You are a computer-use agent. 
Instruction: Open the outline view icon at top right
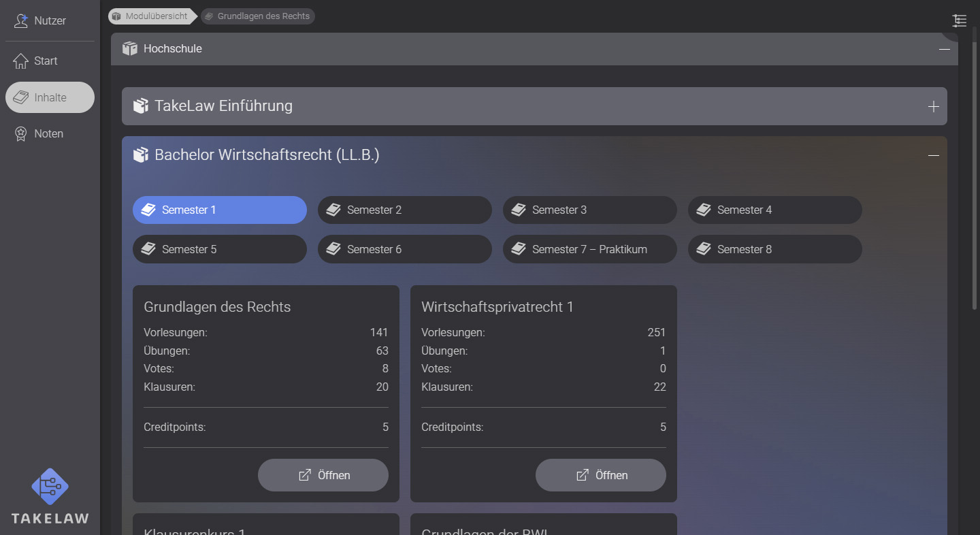[960, 21]
